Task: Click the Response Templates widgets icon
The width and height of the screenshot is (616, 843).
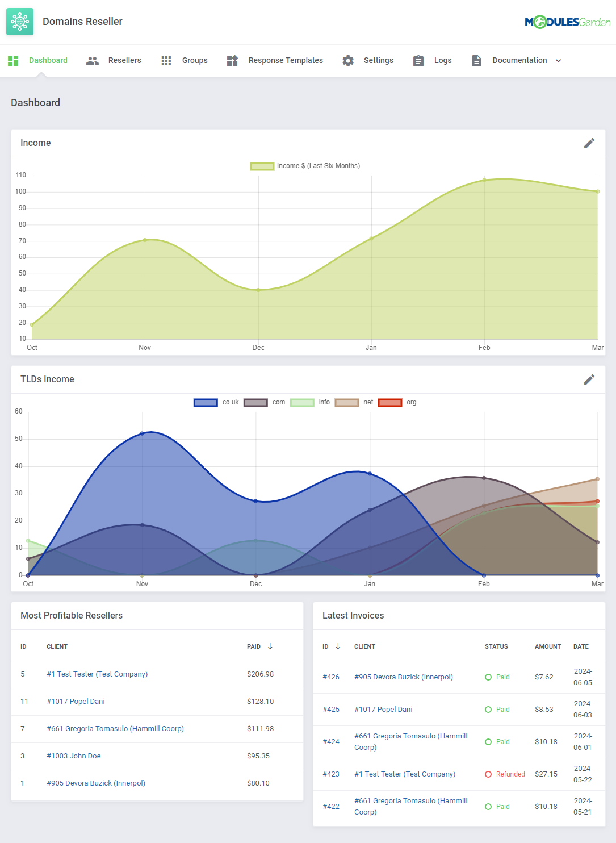Action: (x=232, y=61)
